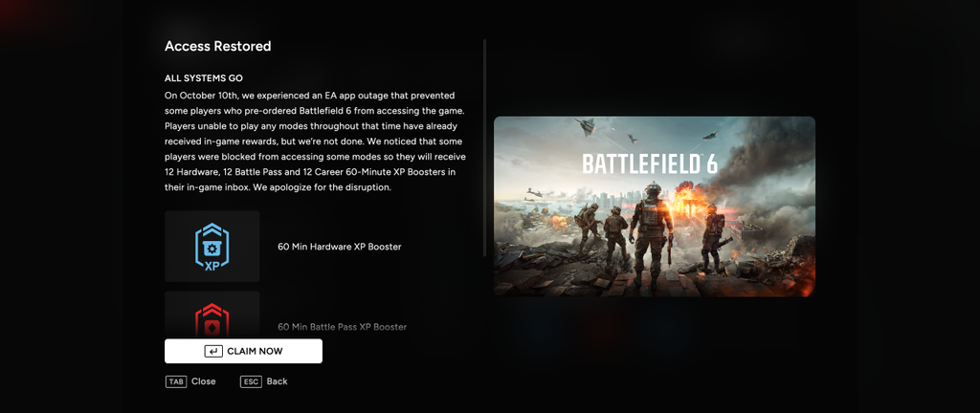
Task: Click the red Battle Pass XP Booster icon
Action: coord(212,319)
